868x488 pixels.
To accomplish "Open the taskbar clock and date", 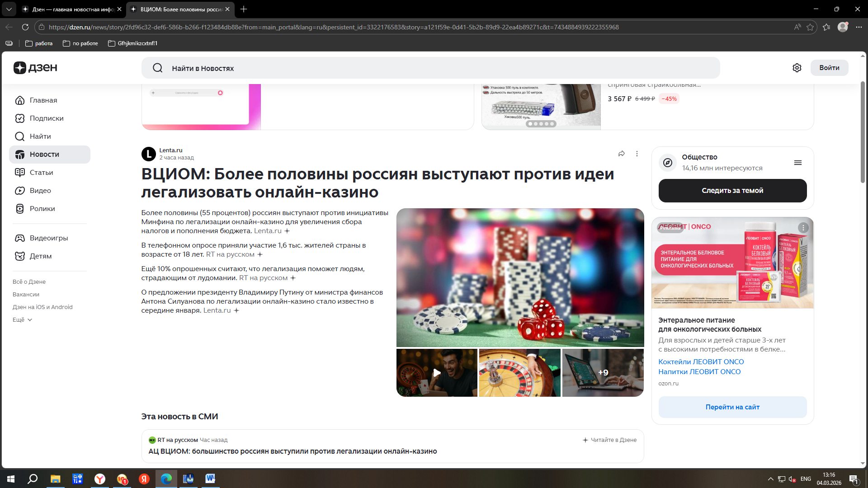I will click(829, 479).
